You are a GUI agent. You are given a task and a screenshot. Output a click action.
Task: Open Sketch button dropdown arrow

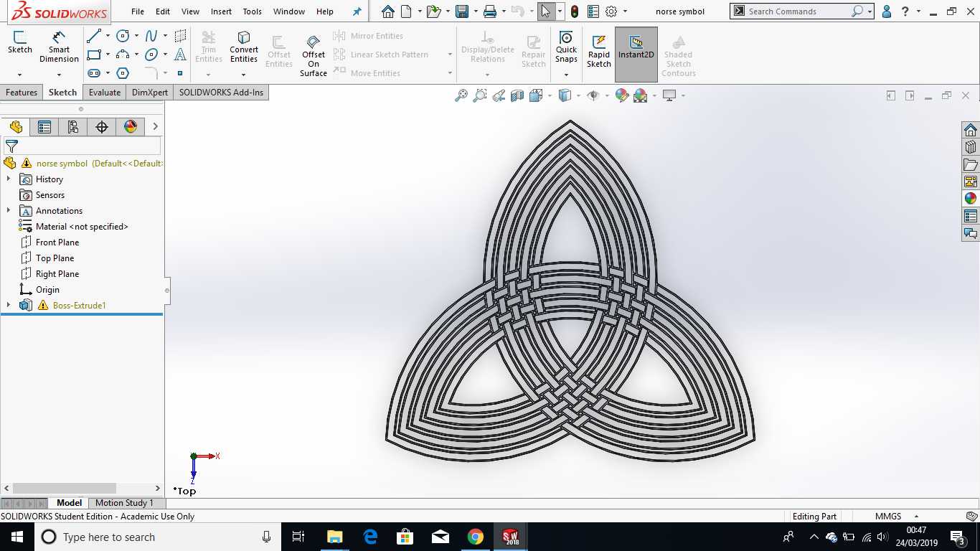tap(19, 75)
